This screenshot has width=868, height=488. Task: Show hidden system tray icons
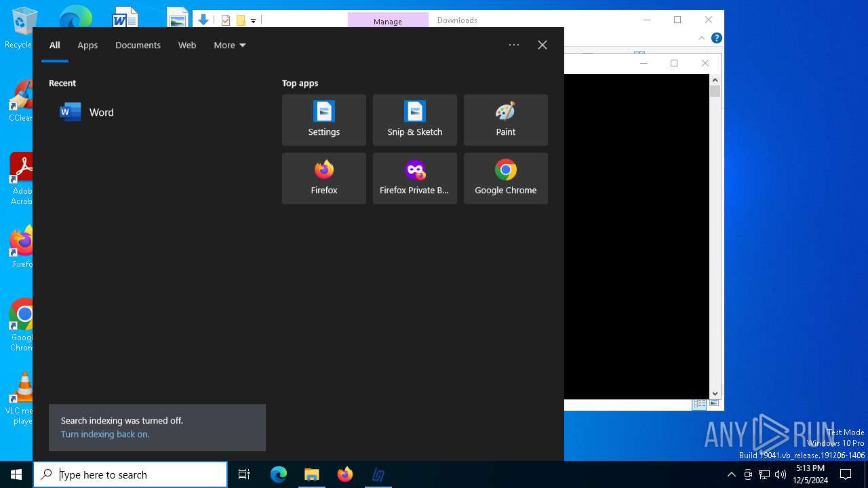pos(731,474)
